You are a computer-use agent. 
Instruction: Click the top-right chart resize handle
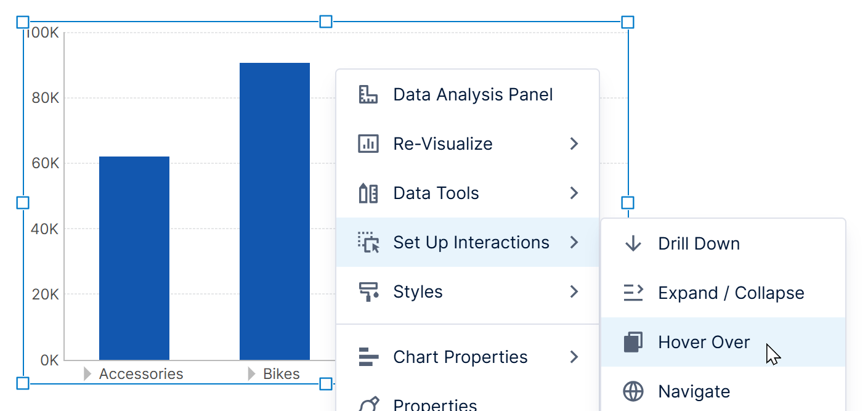[x=627, y=22]
